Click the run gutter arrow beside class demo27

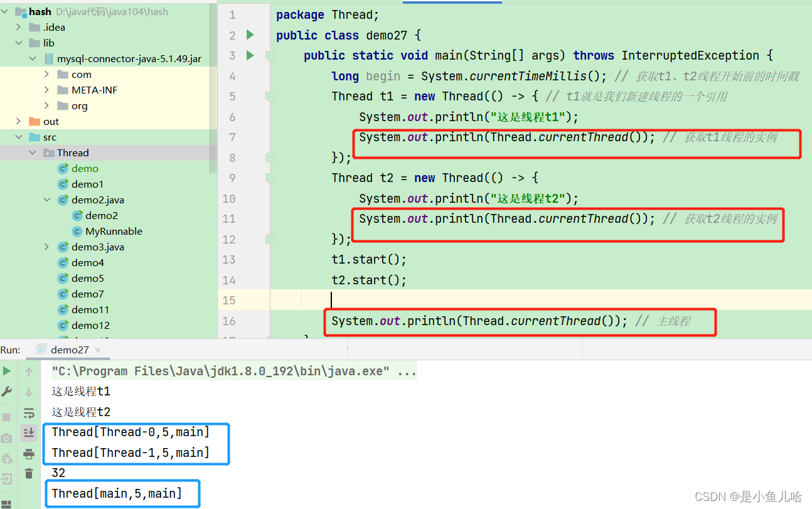click(250, 35)
